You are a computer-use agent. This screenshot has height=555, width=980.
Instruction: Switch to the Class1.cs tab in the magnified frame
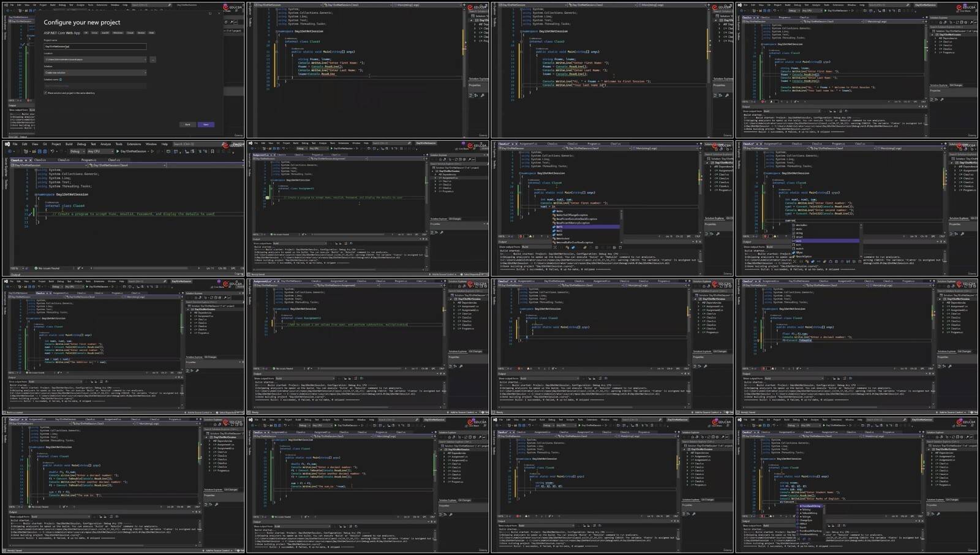(x=115, y=160)
